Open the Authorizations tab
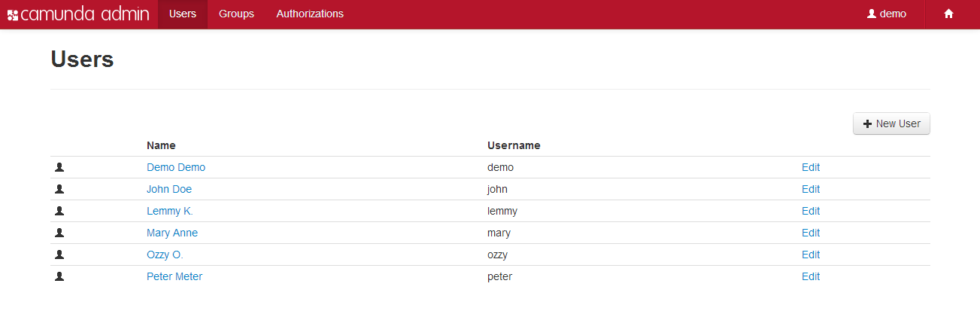This screenshot has height=314, width=980. tap(310, 14)
